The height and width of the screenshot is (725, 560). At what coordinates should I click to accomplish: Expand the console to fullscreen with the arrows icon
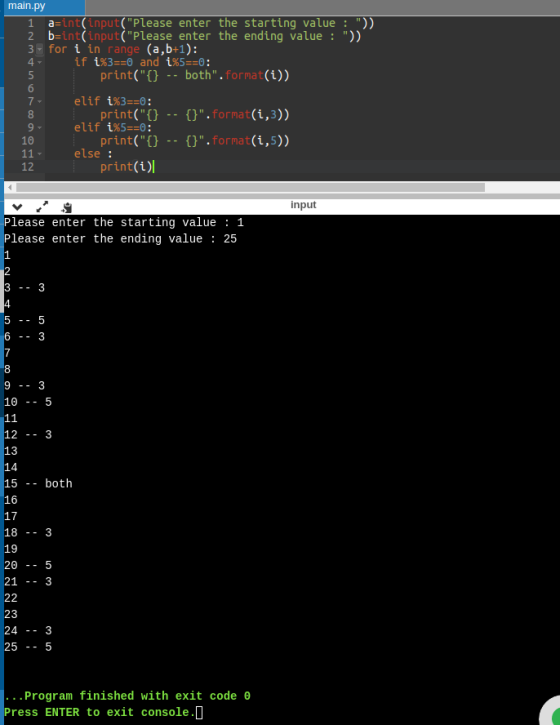point(42,207)
